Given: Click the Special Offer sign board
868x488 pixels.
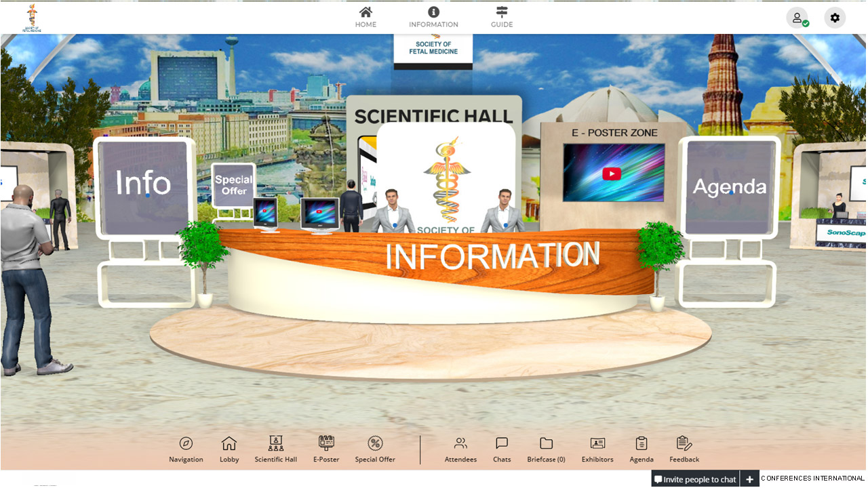Looking at the screenshot, I should point(234,186).
